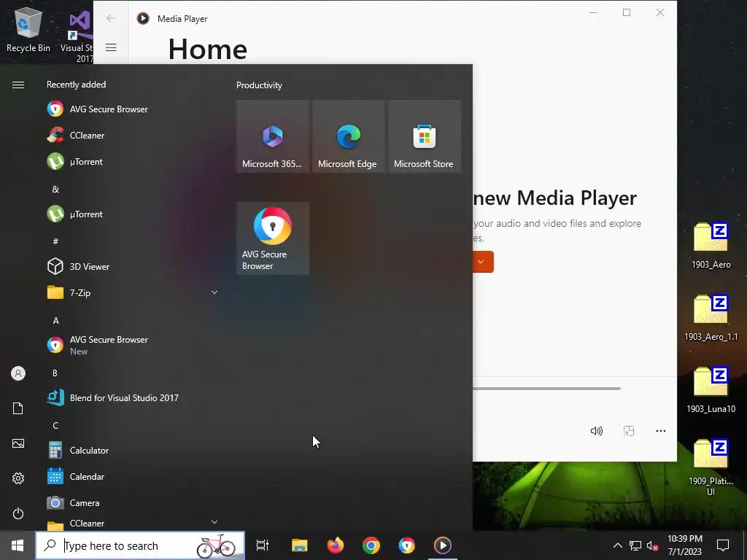Image resolution: width=747 pixels, height=560 pixels.
Task: Click the Recently added heading
Action: 76,85
